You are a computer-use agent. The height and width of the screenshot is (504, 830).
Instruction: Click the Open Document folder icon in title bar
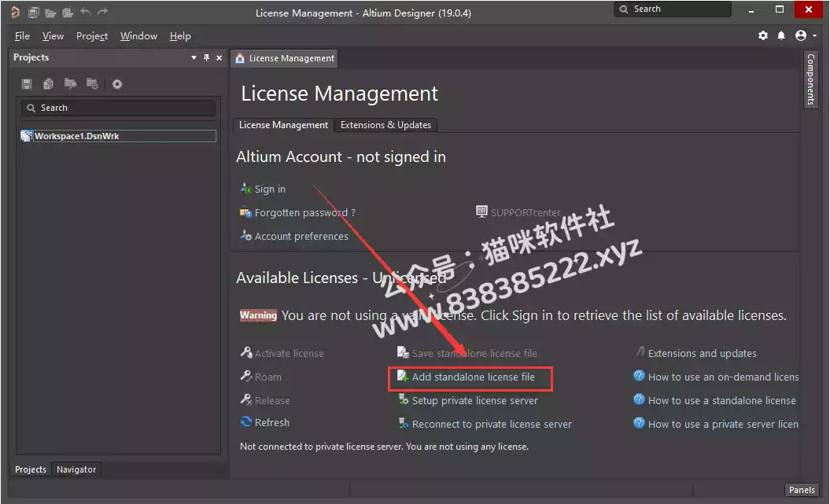click(50, 13)
